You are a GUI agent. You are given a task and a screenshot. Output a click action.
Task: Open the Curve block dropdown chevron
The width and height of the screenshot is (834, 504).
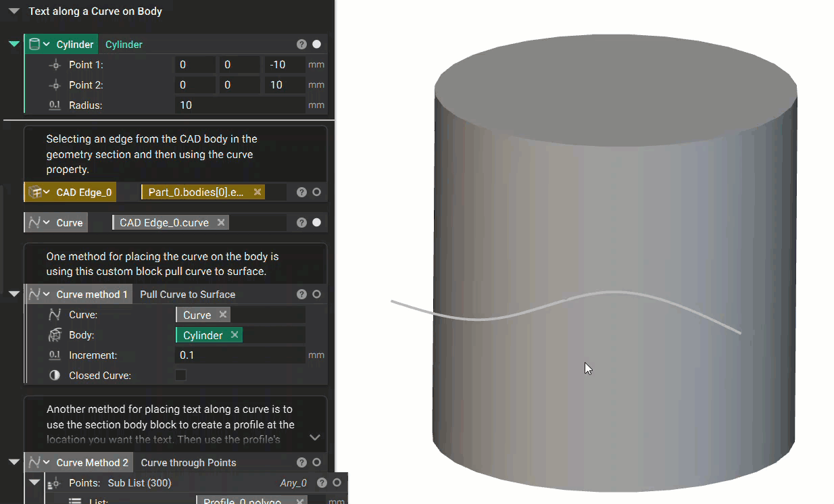[47, 222]
